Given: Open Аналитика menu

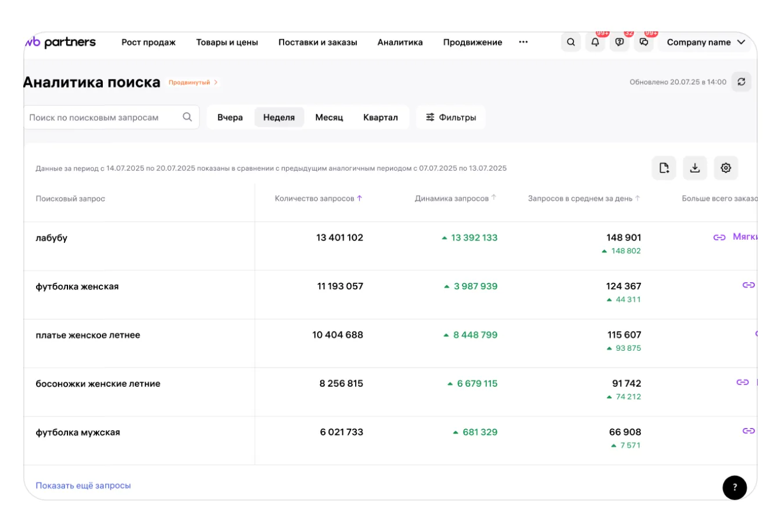Looking at the screenshot, I should pos(400,42).
